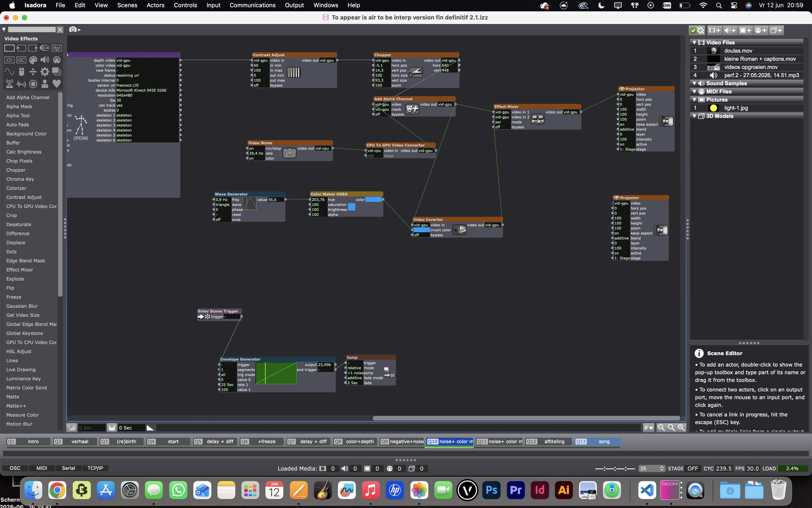Open the toolbox filter triangle menu
Screen dimensions: 812x508
tap(4, 29)
